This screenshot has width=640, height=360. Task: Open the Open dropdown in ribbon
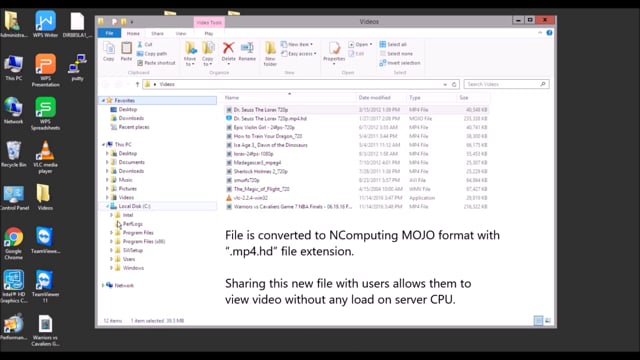[x=360, y=44]
